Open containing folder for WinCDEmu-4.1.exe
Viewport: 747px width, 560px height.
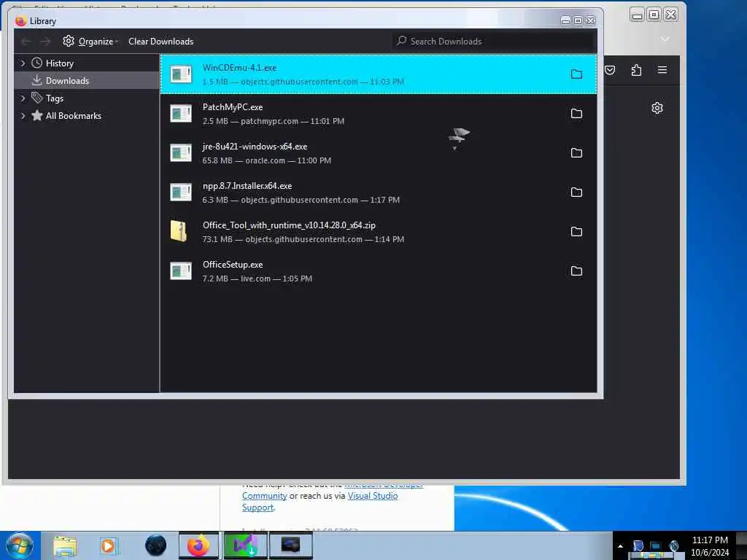(576, 74)
